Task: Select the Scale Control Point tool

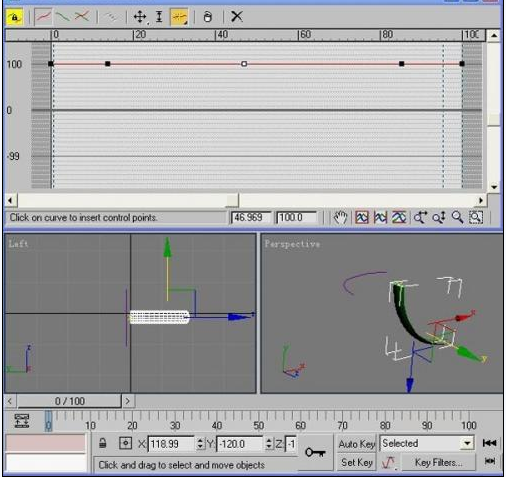Action: (x=159, y=17)
